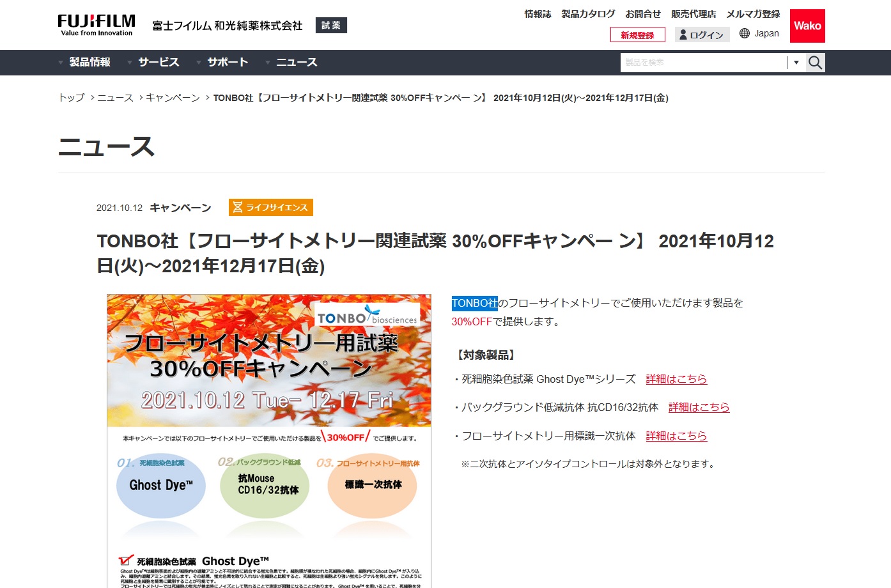Click the person icon on ログイン button
The width and height of the screenshot is (891, 588).
coord(683,35)
